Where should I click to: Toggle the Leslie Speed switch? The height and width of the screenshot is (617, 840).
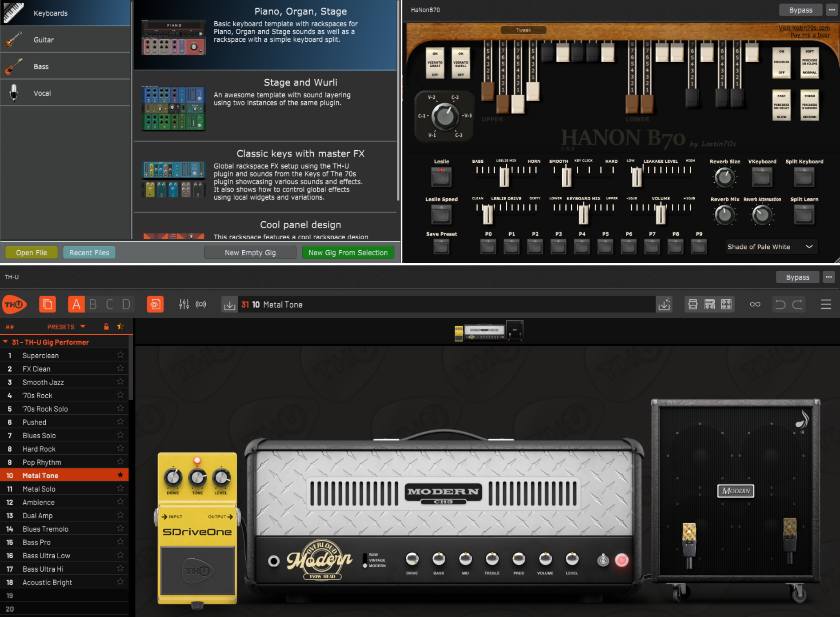441,214
